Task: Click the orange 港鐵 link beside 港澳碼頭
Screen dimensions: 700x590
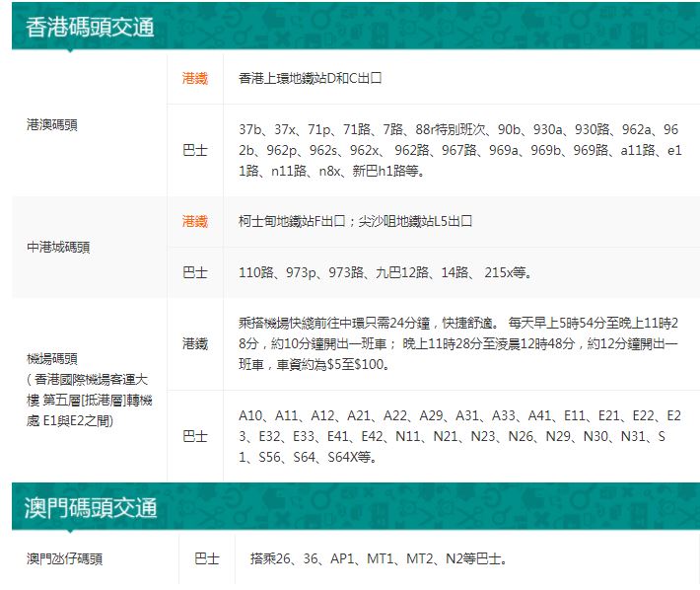Action: pyautogui.click(x=195, y=78)
